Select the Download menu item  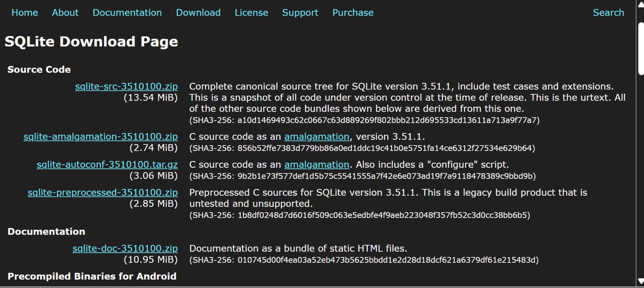198,13
